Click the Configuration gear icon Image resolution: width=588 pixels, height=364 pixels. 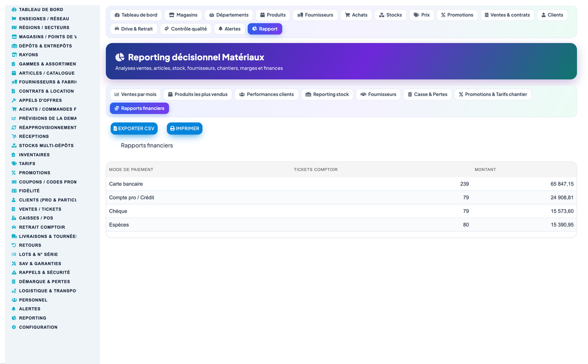click(14, 327)
